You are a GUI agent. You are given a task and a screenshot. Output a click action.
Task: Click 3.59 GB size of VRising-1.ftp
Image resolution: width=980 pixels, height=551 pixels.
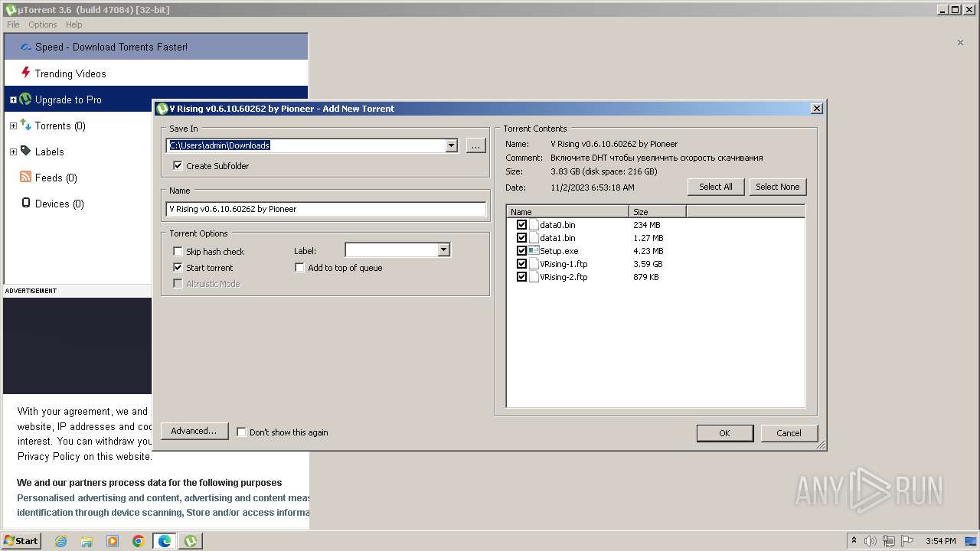click(648, 264)
